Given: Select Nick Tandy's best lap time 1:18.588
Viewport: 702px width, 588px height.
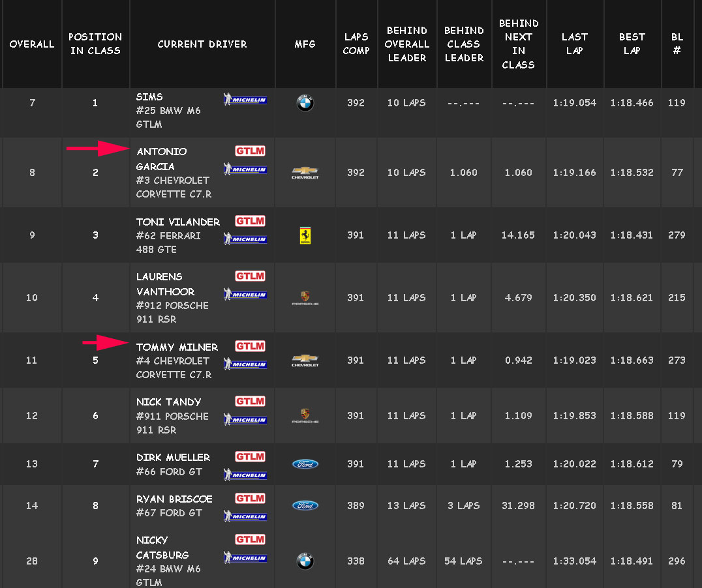Looking at the screenshot, I should (x=632, y=416).
